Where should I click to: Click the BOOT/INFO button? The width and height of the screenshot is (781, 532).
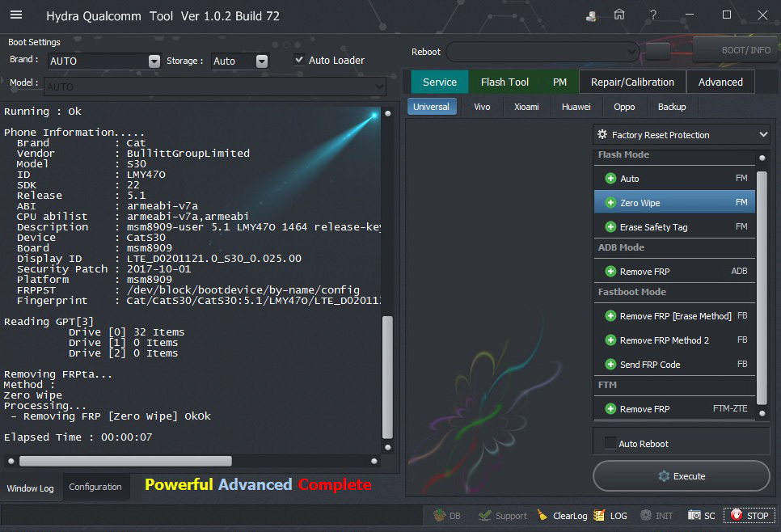click(736, 50)
